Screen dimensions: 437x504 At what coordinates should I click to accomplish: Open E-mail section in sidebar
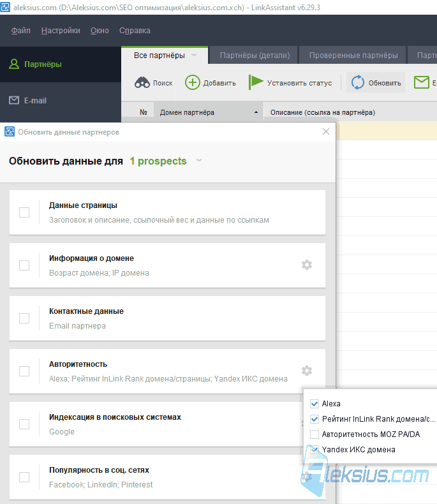click(x=61, y=101)
